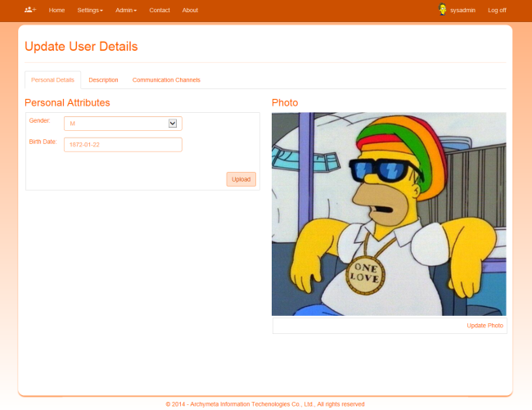Open the About page
The width and height of the screenshot is (532, 410).
point(190,10)
